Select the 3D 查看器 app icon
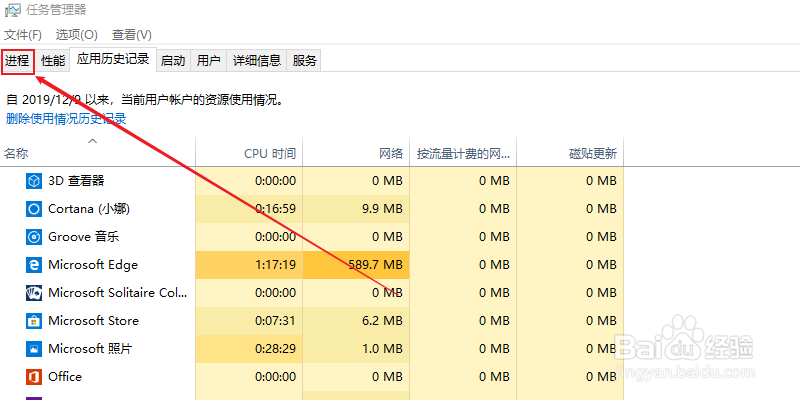 [x=34, y=181]
